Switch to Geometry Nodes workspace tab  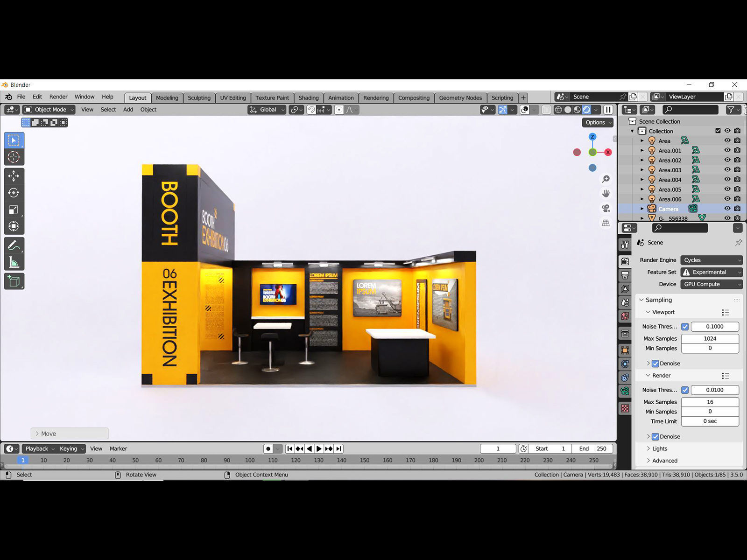[x=460, y=98]
